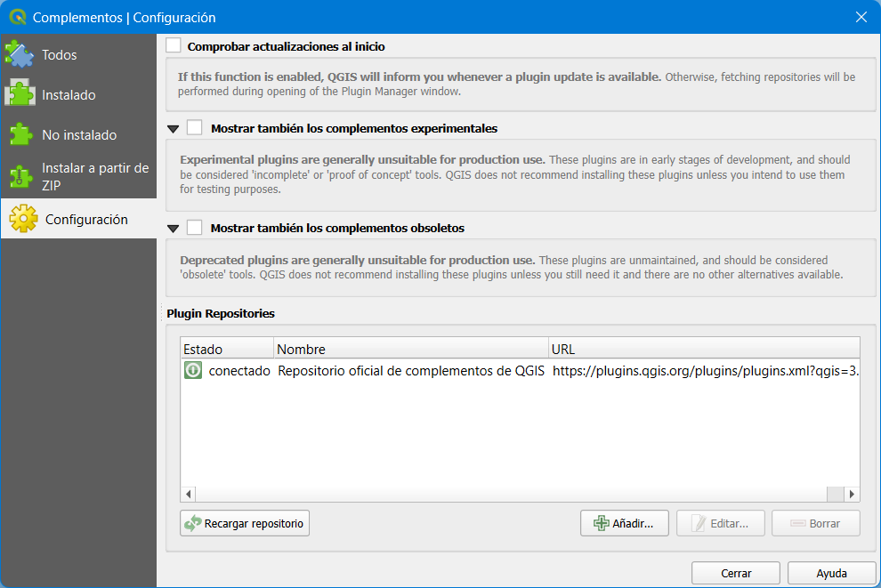Select the Configuración tab

pyautogui.click(x=78, y=219)
